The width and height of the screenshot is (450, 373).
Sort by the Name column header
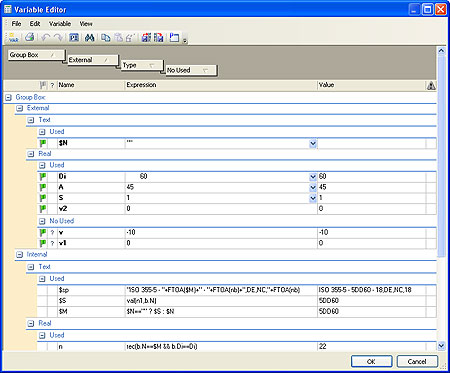tap(91, 85)
